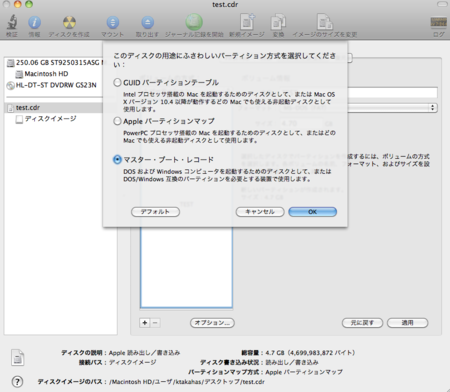Select the ディスクイメージ sidebar item
Screen dimensions: 450x392
point(46,119)
